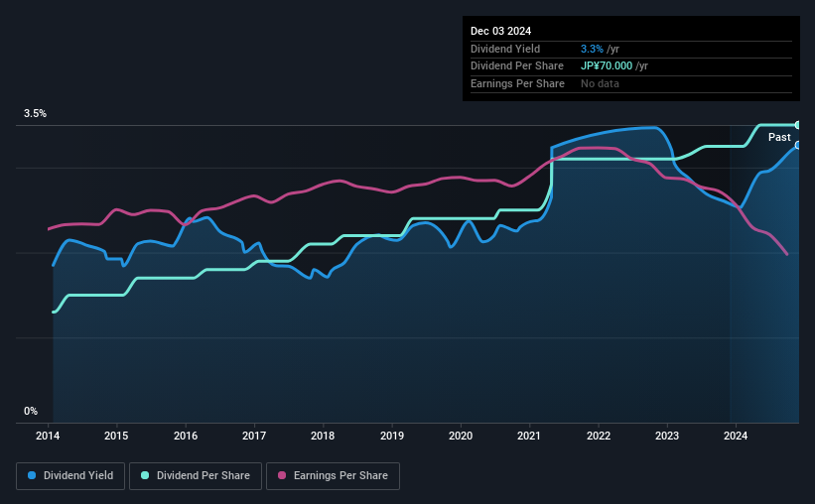This screenshot has width=815, height=504.
Task: Select the 2024 label on the x-axis
Action: pos(736,436)
